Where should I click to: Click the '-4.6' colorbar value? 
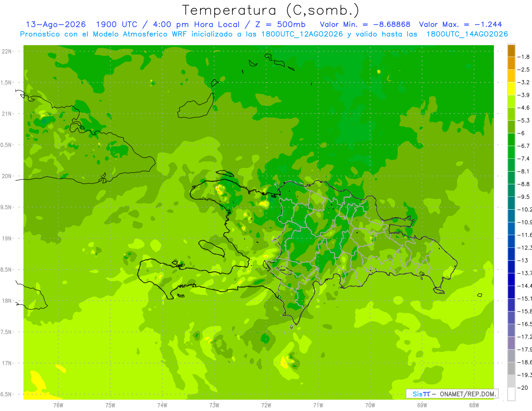pos(524,108)
